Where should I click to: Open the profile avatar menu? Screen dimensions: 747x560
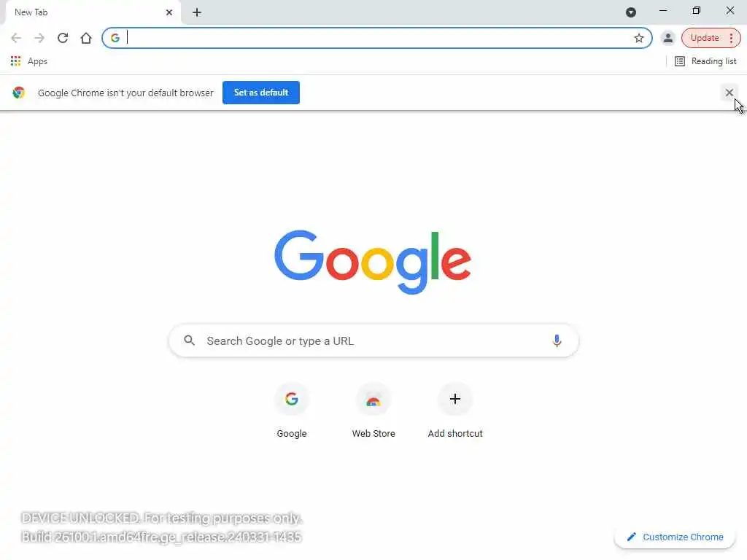(668, 38)
